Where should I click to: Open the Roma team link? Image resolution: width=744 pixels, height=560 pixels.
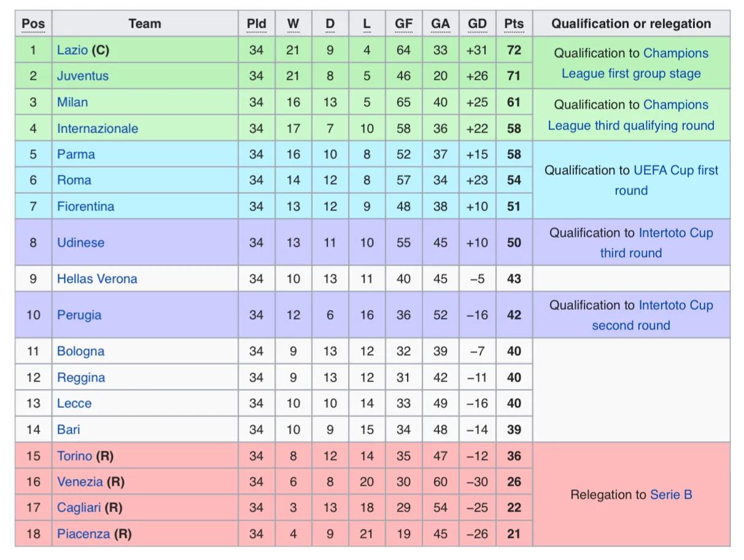pyautogui.click(x=74, y=180)
